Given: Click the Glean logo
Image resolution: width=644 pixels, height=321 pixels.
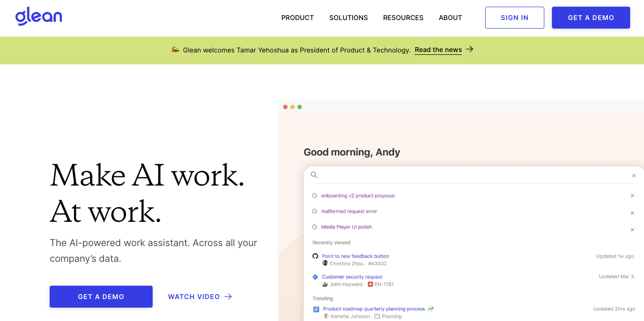Looking at the screenshot, I should click(39, 16).
